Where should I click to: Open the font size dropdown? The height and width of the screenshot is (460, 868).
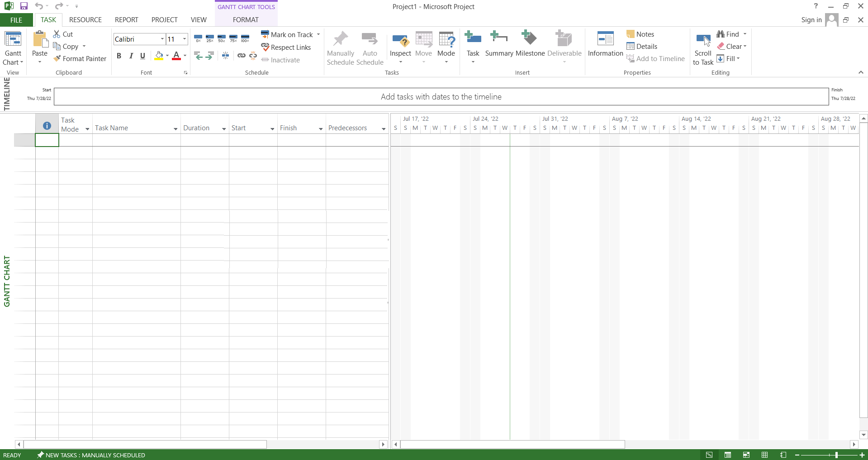[185, 39]
